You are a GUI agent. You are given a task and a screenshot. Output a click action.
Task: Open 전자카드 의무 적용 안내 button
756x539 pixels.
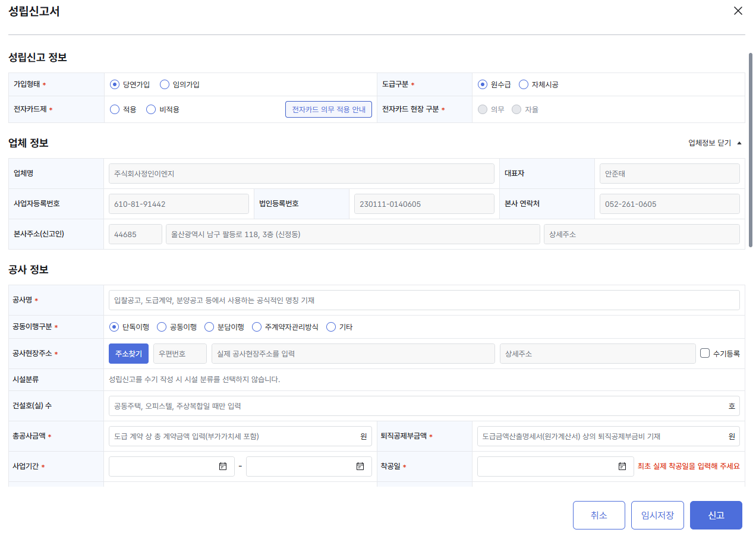pyautogui.click(x=329, y=109)
